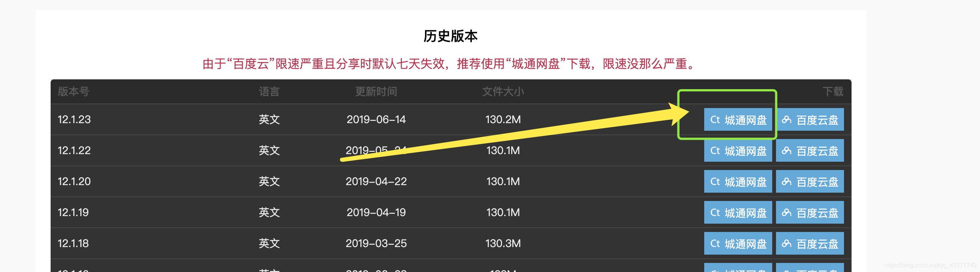The width and height of the screenshot is (980, 272).
Task: Select the date 2019-06-14 cell
Action: [376, 119]
